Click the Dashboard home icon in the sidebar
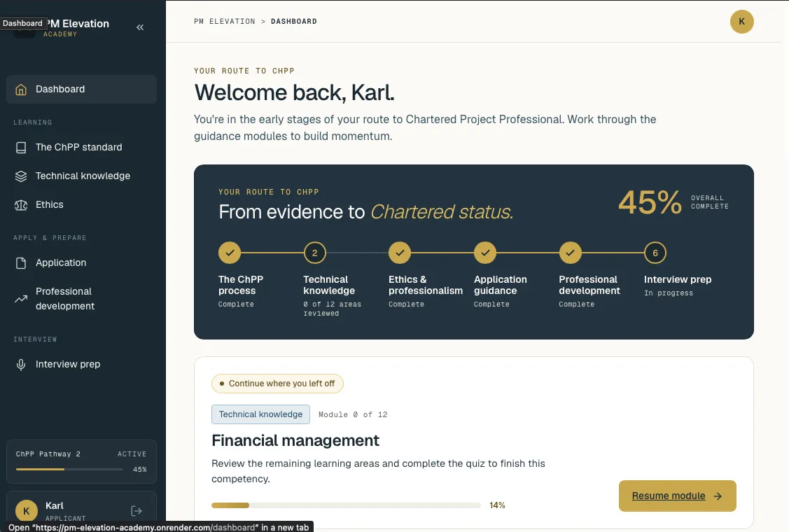 [20, 90]
